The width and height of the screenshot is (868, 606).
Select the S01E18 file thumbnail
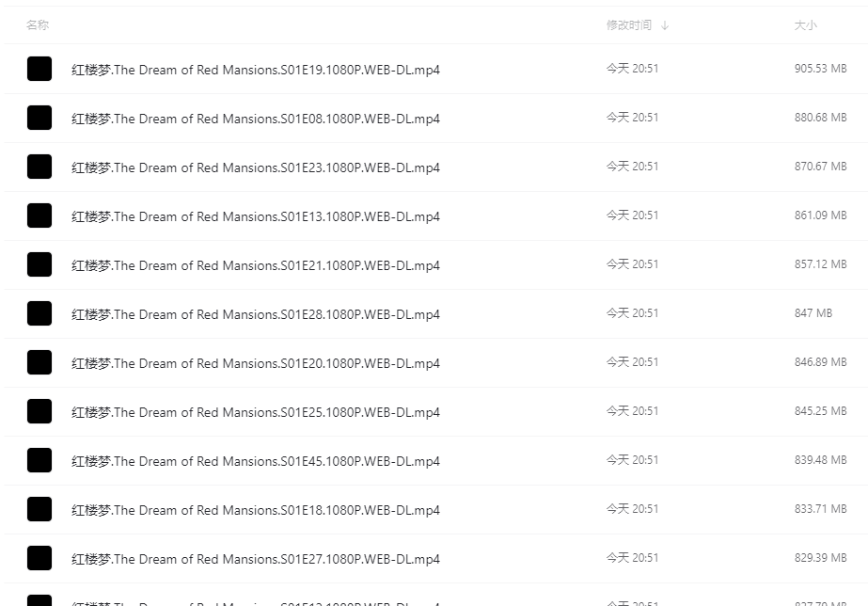(39, 509)
